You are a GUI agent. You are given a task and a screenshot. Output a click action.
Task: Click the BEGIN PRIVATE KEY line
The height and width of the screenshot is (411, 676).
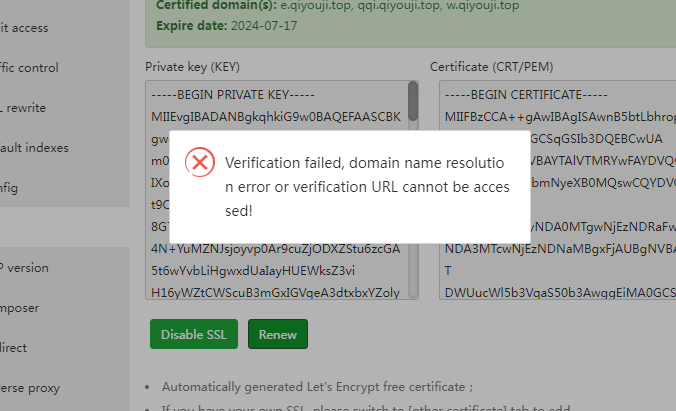pos(233,95)
